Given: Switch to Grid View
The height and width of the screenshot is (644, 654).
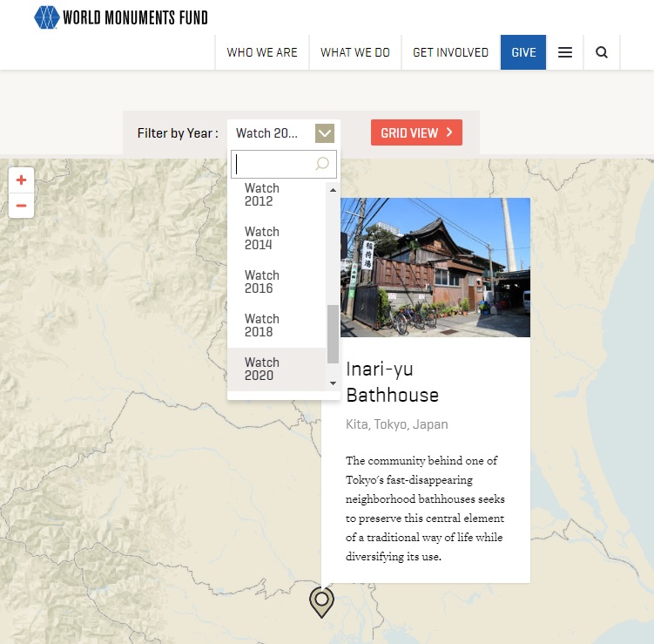Looking at the screenshot, I should pyautogui.click(x=416, y=132).
